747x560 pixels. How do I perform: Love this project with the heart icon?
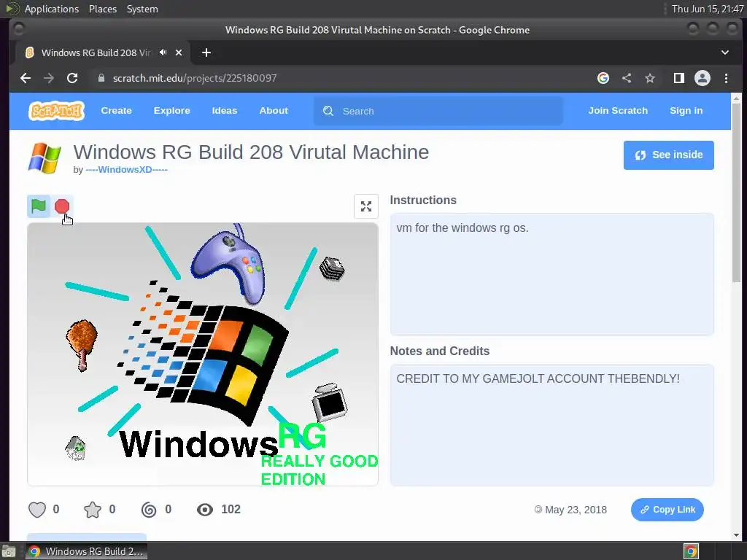click(37, 510)
